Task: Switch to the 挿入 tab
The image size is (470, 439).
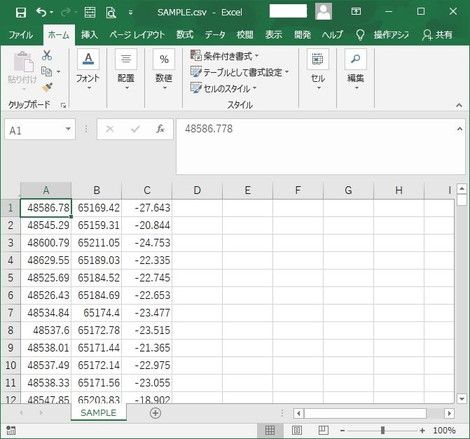Action: pyautogui.click(x=89, y=35)
